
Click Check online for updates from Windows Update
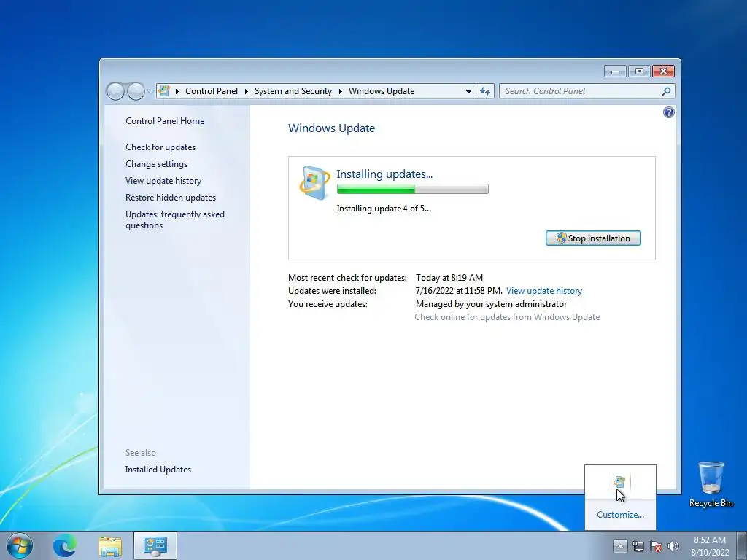(x=507, y=317)
